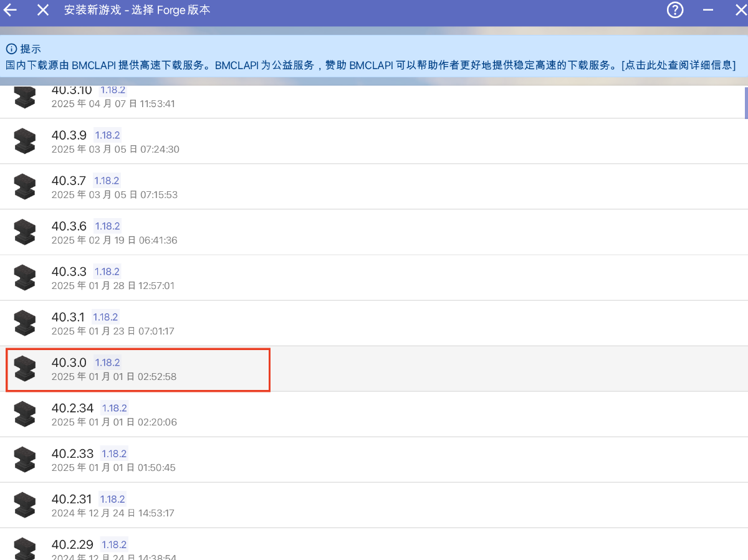The image size is (748, 560).
Task: Select Forge version 40.2.31
Action: pos(72,499)
